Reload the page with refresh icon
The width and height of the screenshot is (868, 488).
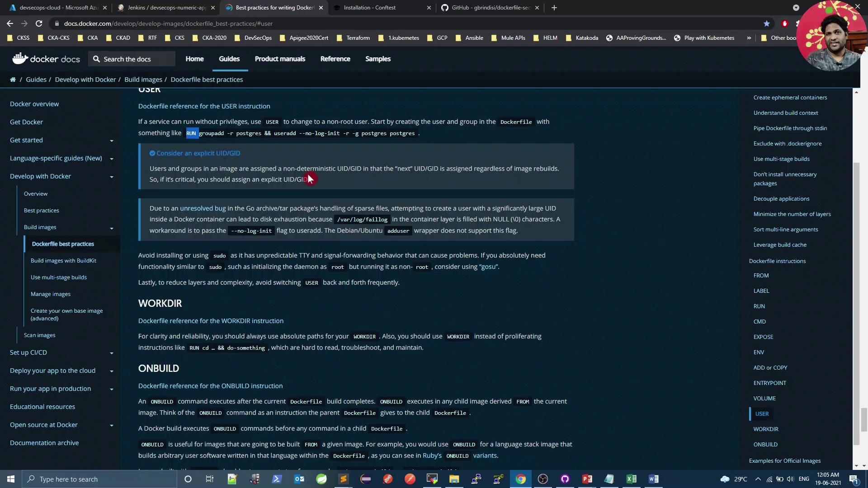[39, 23]
